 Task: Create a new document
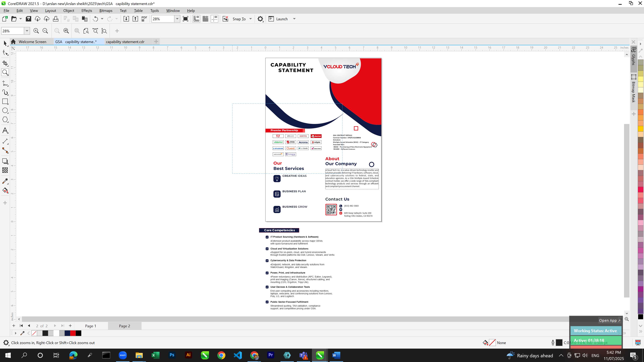(x=5, y=19)
